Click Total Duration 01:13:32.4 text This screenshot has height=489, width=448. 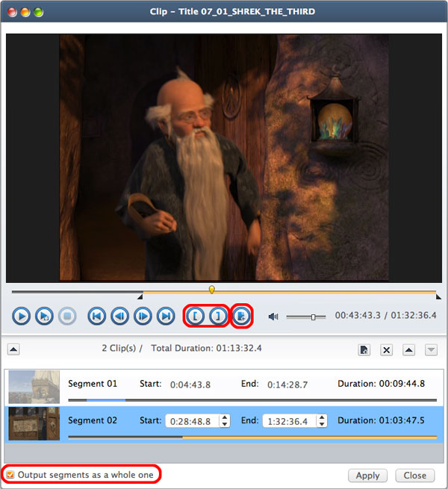pyautogui.click(x=207, y=348)
